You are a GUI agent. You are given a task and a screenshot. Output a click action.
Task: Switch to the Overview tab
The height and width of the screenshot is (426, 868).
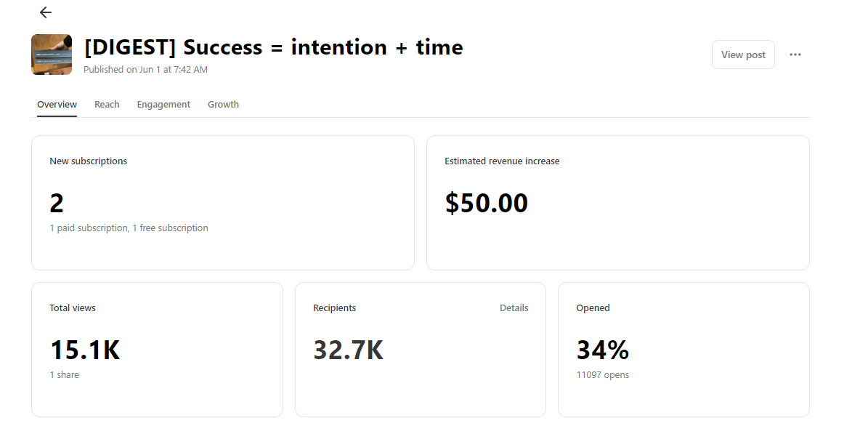coord(57,105)
